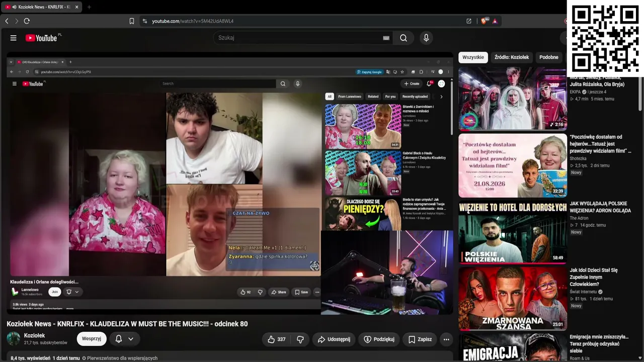644x362 pixels.
Task: Open the 32:39 Pocztówkę dostałam thumbnail
Action: (x=512, y=165)
